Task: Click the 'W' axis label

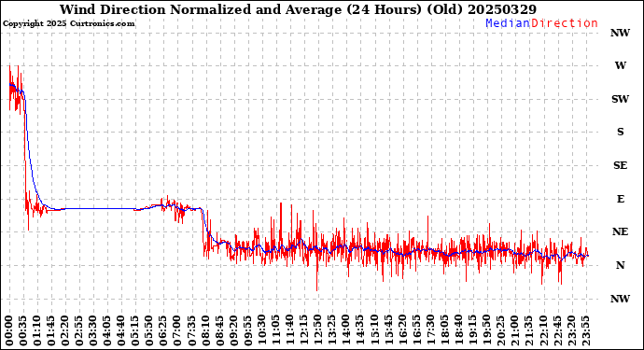Action: pos(620,65)
